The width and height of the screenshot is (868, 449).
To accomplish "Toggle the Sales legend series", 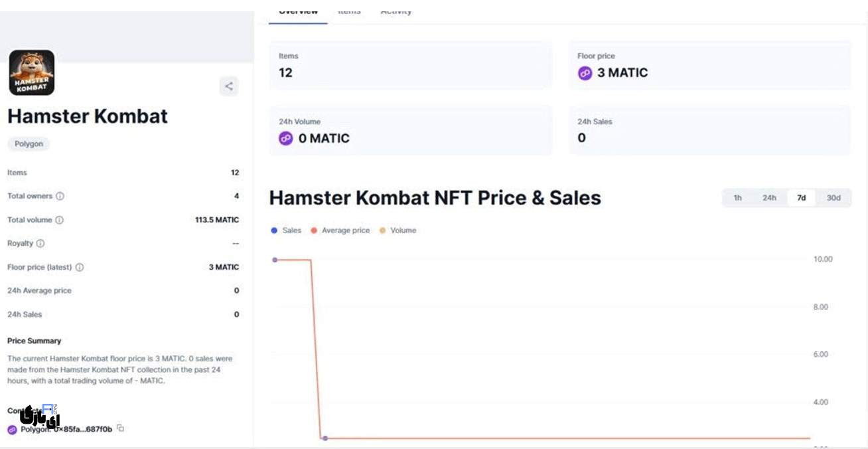I will (286, 230).
